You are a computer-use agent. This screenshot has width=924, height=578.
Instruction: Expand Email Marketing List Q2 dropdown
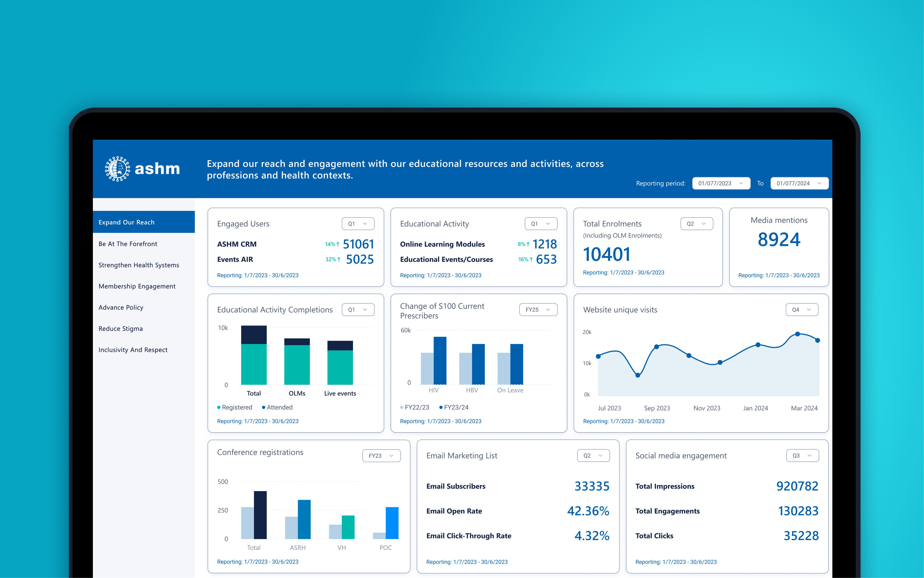tap(593, 456)
